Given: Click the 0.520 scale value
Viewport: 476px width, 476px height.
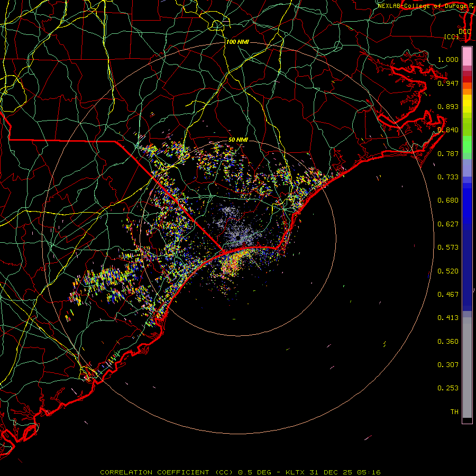Looking at the screenshot, I should point(448,271).
